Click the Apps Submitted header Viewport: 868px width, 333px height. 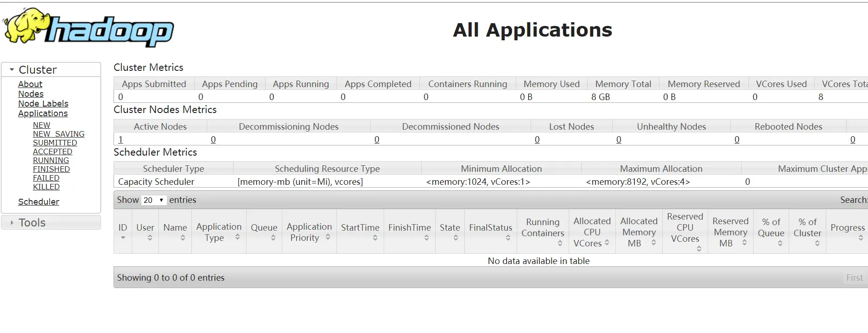pos(154,84)
